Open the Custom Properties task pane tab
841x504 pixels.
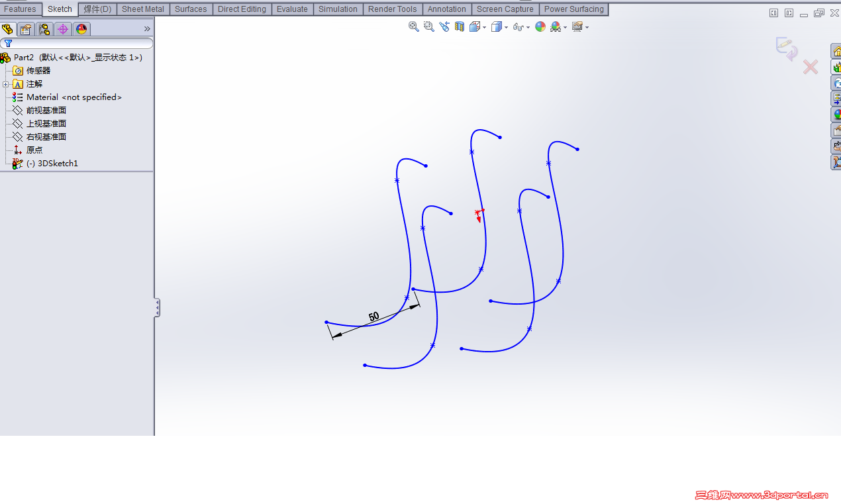pyautogui.click(x=836, y=131)
